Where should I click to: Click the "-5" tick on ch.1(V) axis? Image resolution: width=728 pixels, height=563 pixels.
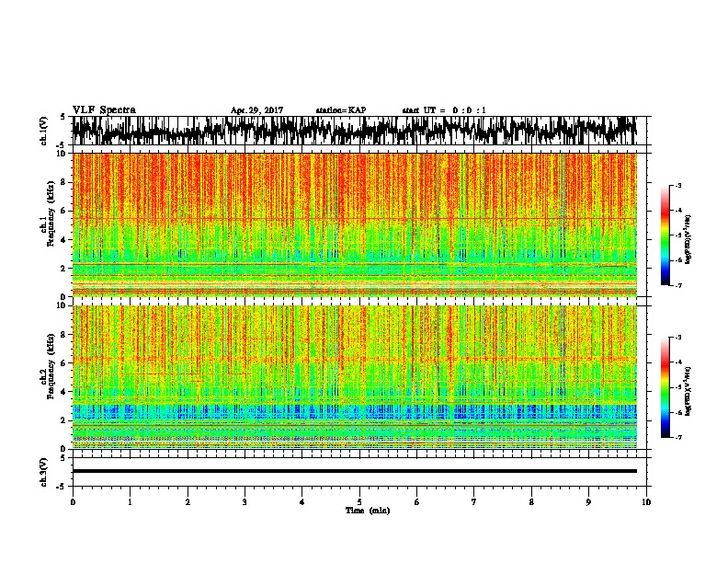(62, 144)
